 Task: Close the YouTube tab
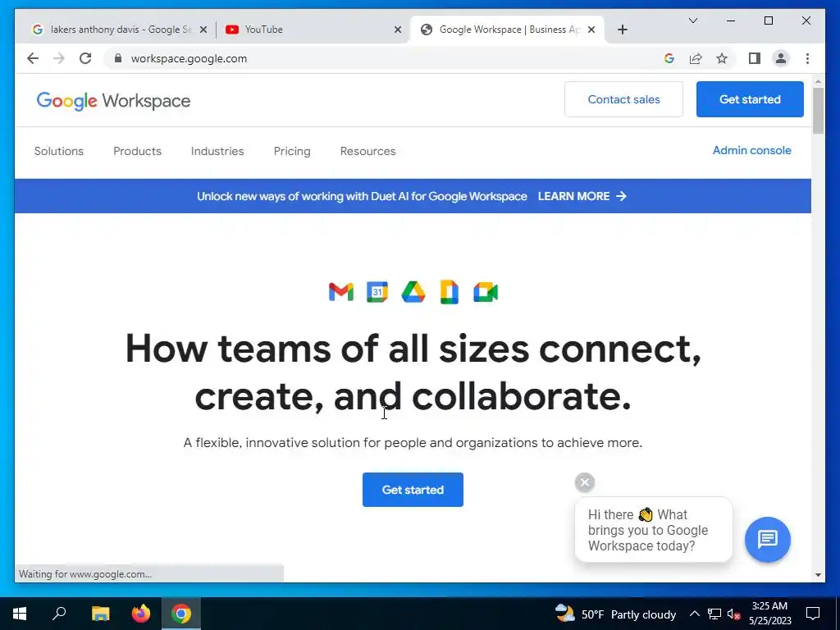click(x=398, y=30)
